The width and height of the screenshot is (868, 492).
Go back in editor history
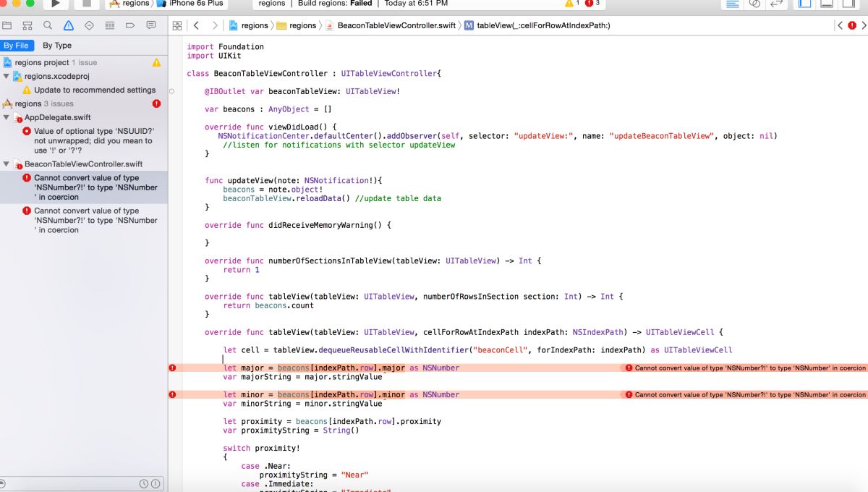tap(196, 25)
